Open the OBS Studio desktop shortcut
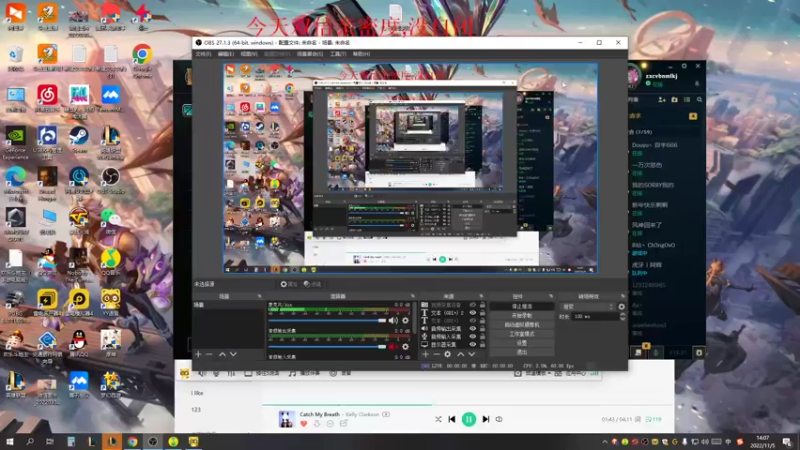Viewport: 800px width, 450px height. coord(110,181)
